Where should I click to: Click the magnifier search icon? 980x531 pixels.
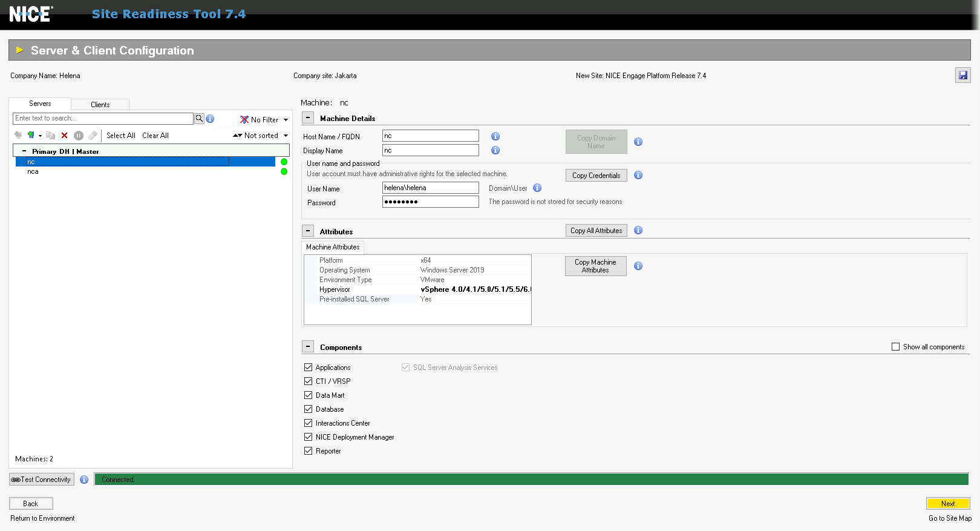tap(199, 119)
